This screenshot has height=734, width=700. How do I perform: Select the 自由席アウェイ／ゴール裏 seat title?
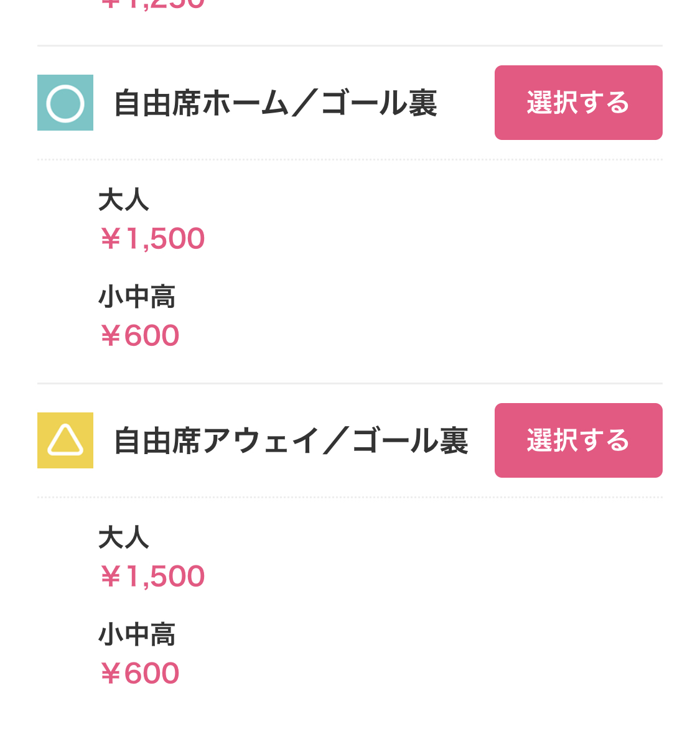point(291,441)
